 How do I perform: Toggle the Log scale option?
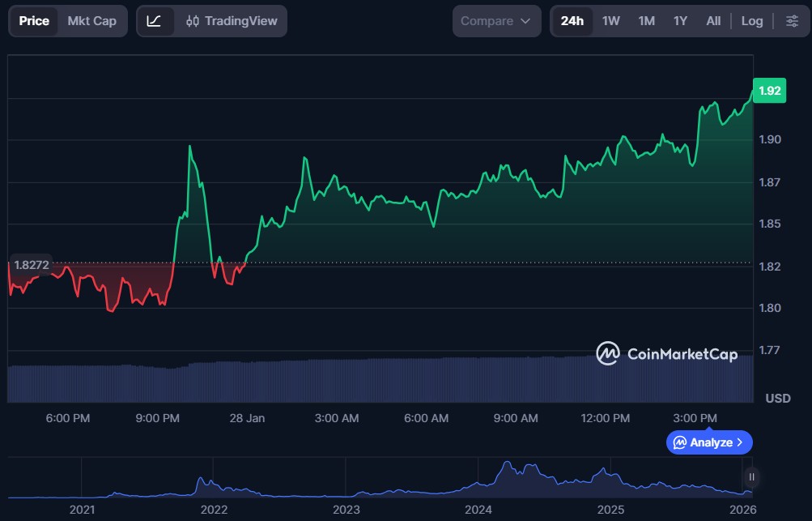click(751, 21)
